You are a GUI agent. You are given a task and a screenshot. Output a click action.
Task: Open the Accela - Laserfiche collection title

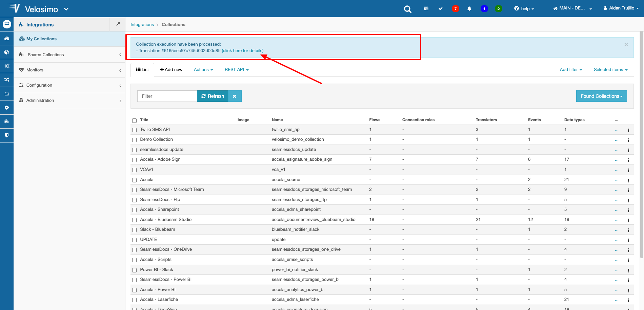(159, 300)
